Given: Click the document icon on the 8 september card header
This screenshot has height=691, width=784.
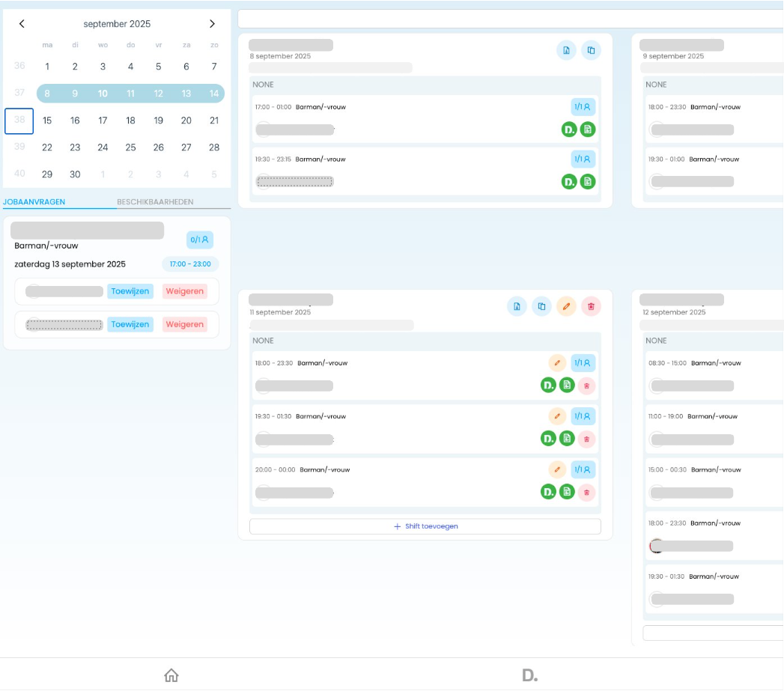Looking at the screenshot, I should (567, 50).
